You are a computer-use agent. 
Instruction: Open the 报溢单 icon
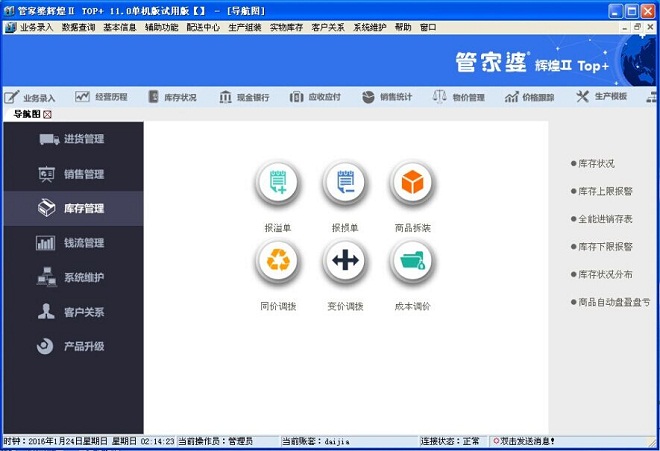coord(278,183)
